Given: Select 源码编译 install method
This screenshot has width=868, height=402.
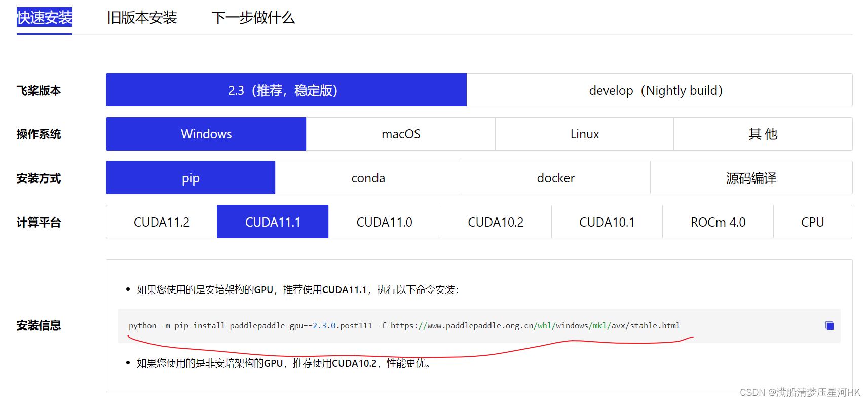Looking at the screenshot, I should pos(751,178).
